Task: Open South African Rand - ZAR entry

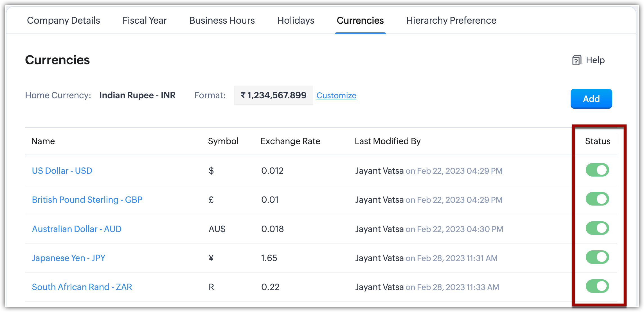Action: click(x=82, y=287)
